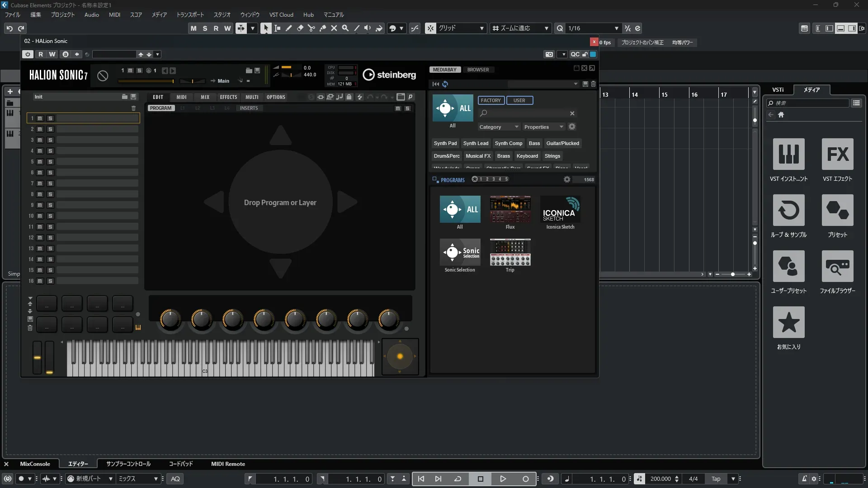868x488 pixels.
Task: Solo slot 3 in HALion program list
Action: 50,140
